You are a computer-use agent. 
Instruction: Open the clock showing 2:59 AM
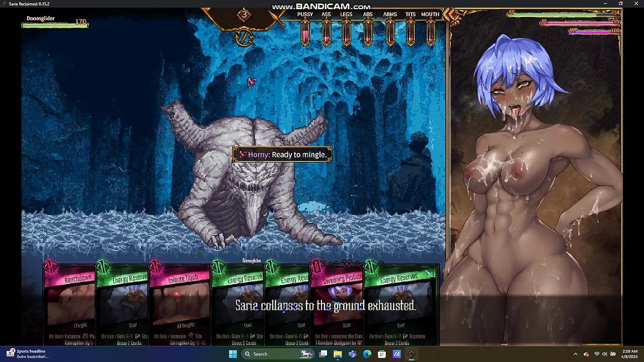pos(630,354)
